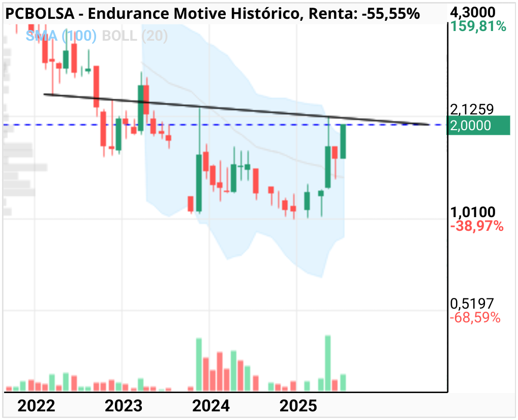Toggle the BOLL (20) indicator label

pyautogui.click(x=135, y=36)
